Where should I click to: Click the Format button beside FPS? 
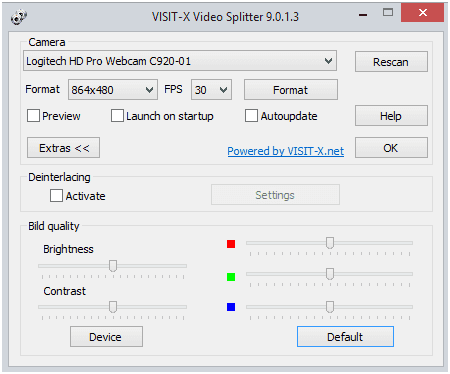291,90
